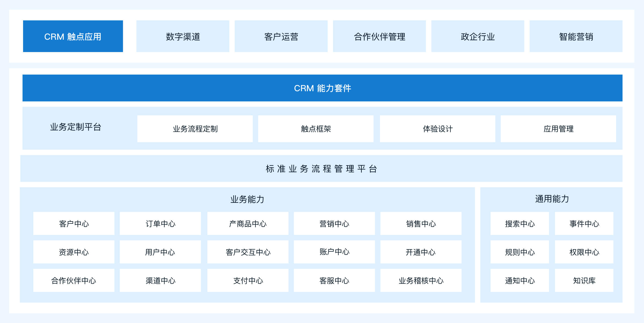Open the 体验设计 item
Image resolution: width=644 pixels, height=323 pixels.
click(437, 129)
